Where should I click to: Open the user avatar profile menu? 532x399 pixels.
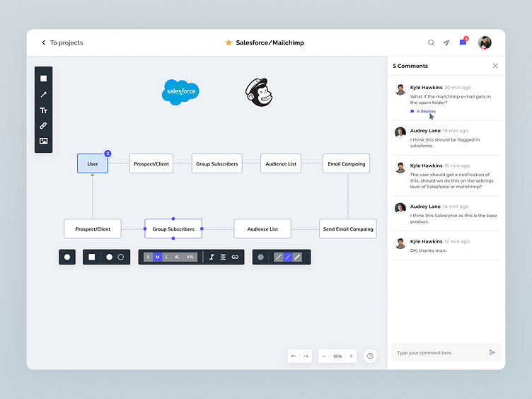pos(485,43)
